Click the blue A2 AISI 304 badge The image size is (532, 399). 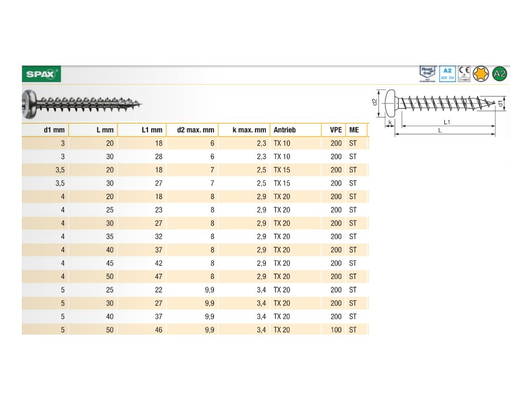(447, 74)
